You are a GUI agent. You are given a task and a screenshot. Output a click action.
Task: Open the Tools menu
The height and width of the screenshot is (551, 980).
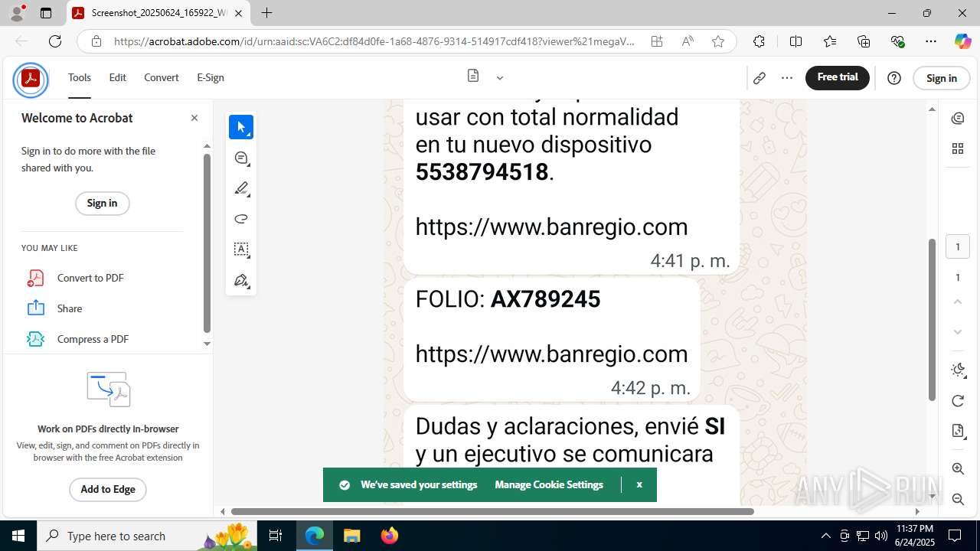point(80,77)
